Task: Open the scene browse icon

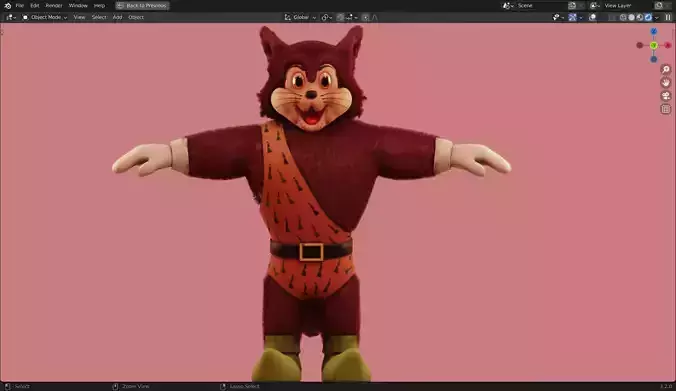Action: point(508,6)
